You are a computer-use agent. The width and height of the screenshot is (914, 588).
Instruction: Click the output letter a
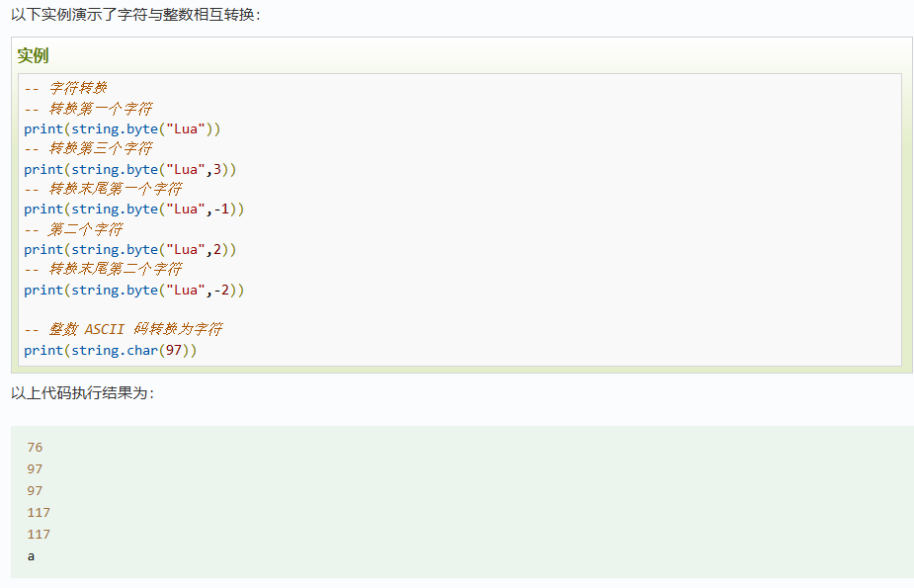pyautogui.click(x=31, y=556)
